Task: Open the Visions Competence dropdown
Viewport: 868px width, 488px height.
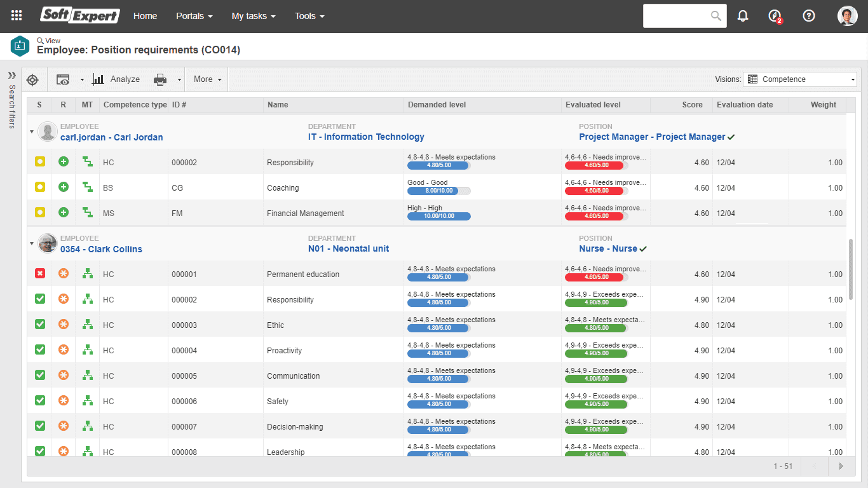Action: point(800,79)
